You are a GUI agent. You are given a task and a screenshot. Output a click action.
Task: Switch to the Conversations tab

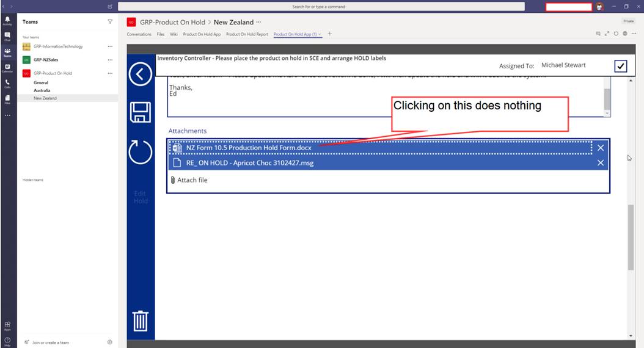point(139,34)
